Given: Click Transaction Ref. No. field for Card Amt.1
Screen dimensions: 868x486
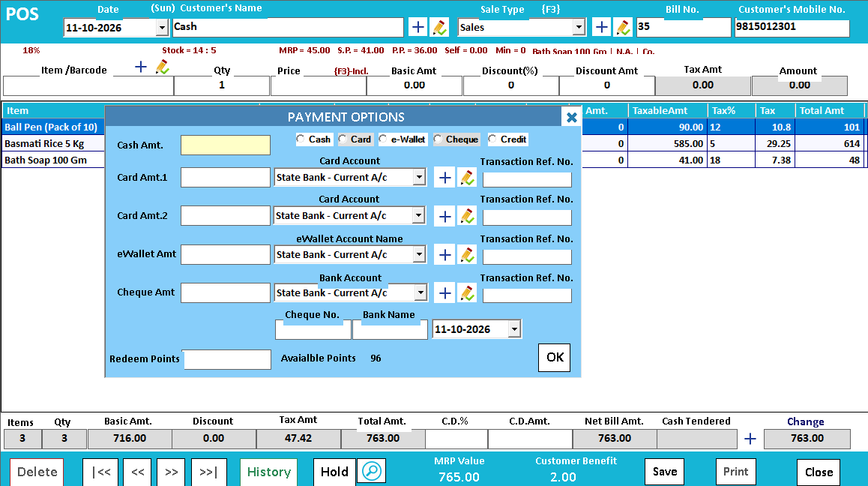Looking at the screenshot, I should (527, 179).
